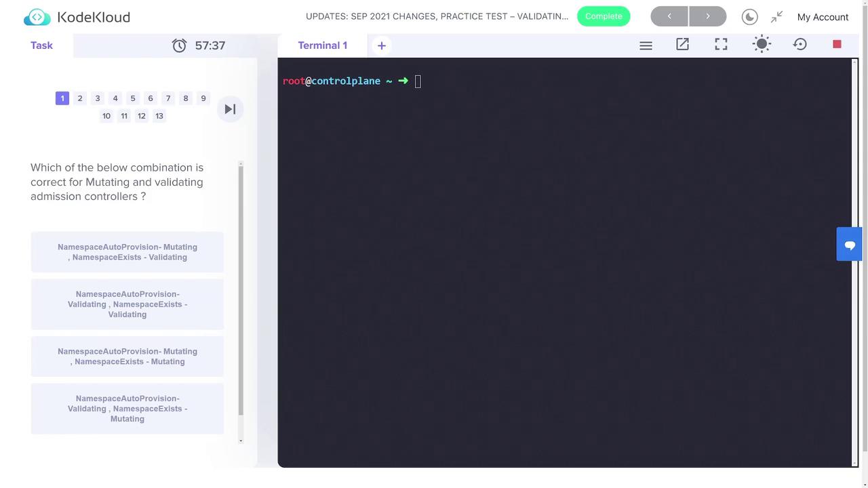Viewport: 868px width, 488px height.
Task: Choose answer AutoProvision Mutating, Exists Mutating
Action: pos(127,357)
